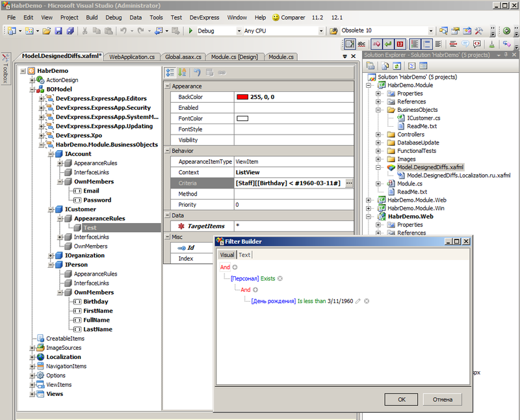Viewport: 520px width, 420px height.
Task: Switch Properties pane to categorized view
Action: (171, 73)
